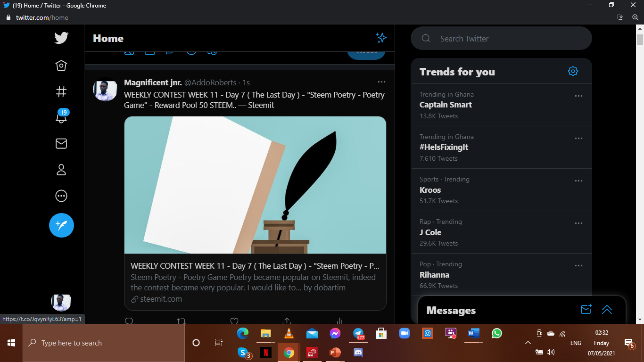
Task: Click Chrome zoom magnifier icon in address bar
Action: (635, 17)
